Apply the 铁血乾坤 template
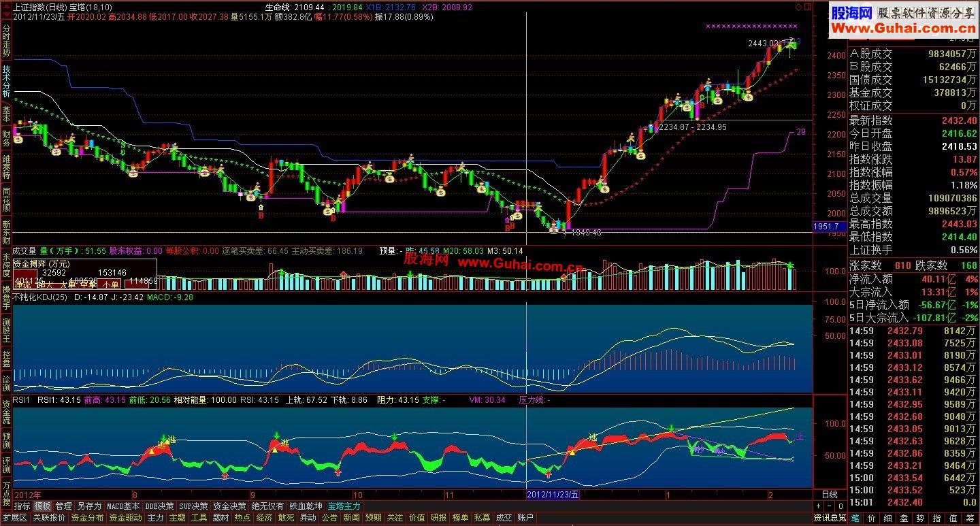 [306, 506]
